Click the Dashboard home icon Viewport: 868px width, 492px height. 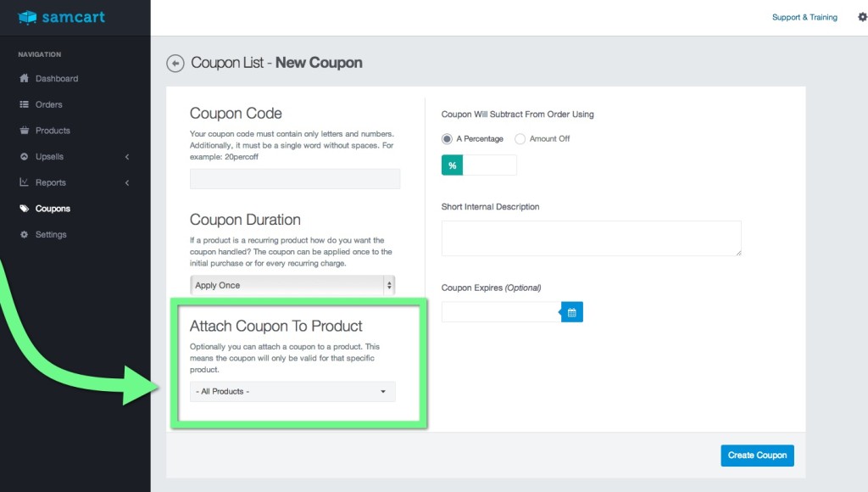click(25, 79)
